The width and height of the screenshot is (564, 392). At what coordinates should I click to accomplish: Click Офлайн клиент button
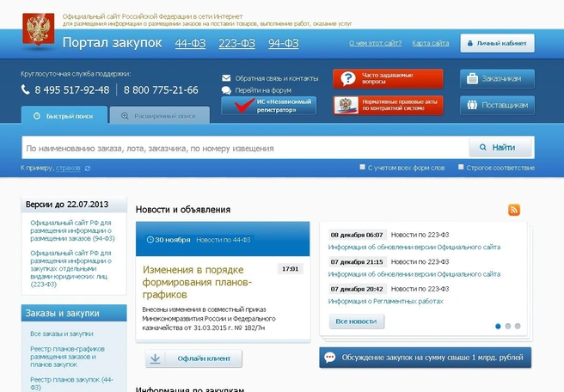pyautogui.click(x=194, y=358)
